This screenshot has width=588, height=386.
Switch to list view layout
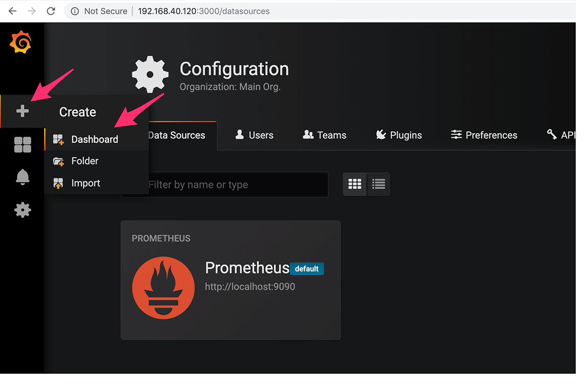coord(378,184)
